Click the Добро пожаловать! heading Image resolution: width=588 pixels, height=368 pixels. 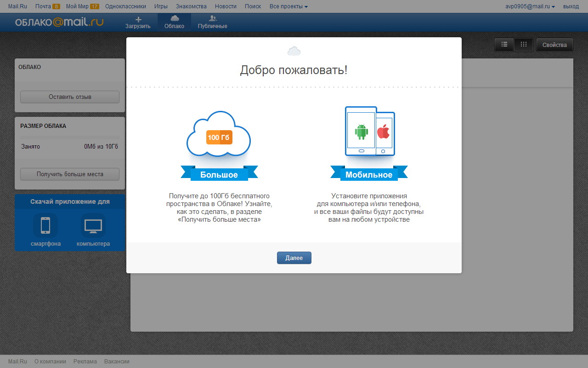tap(294, 70)
